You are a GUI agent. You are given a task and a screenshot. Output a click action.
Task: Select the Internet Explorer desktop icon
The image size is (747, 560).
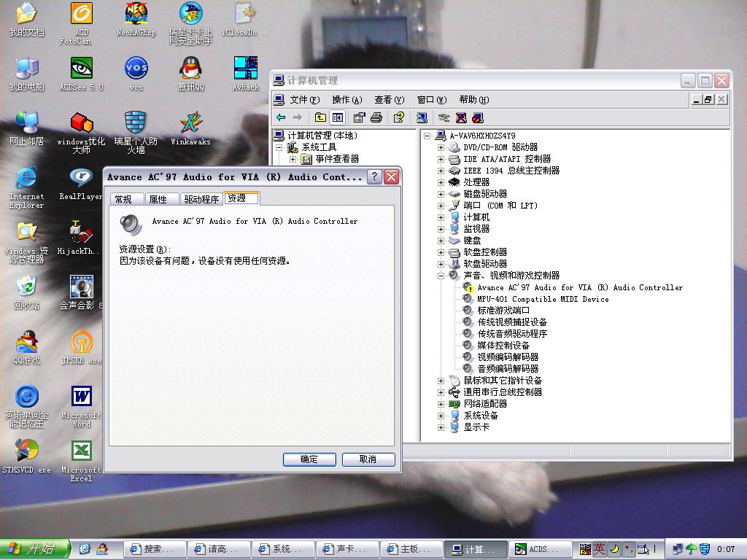(27, 187)
